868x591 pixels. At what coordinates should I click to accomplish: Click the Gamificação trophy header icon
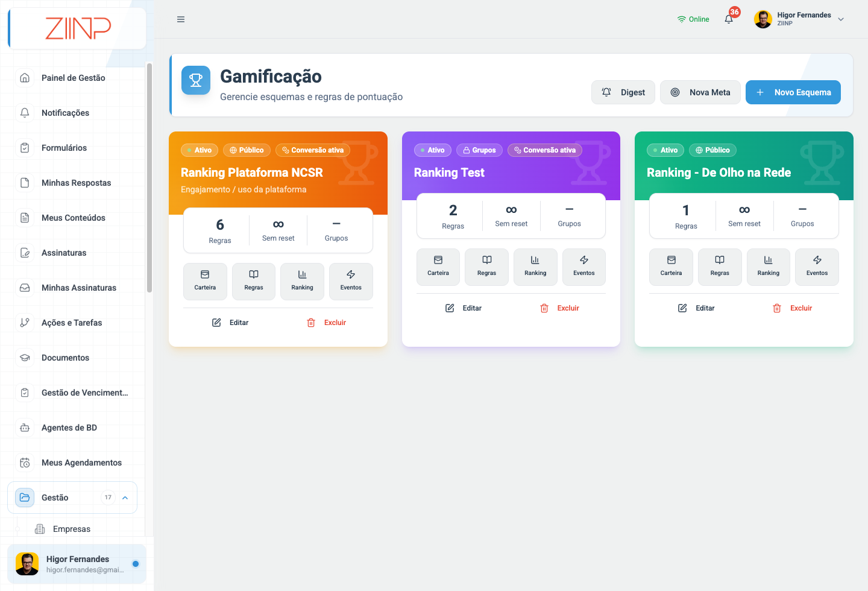(196, 80)
